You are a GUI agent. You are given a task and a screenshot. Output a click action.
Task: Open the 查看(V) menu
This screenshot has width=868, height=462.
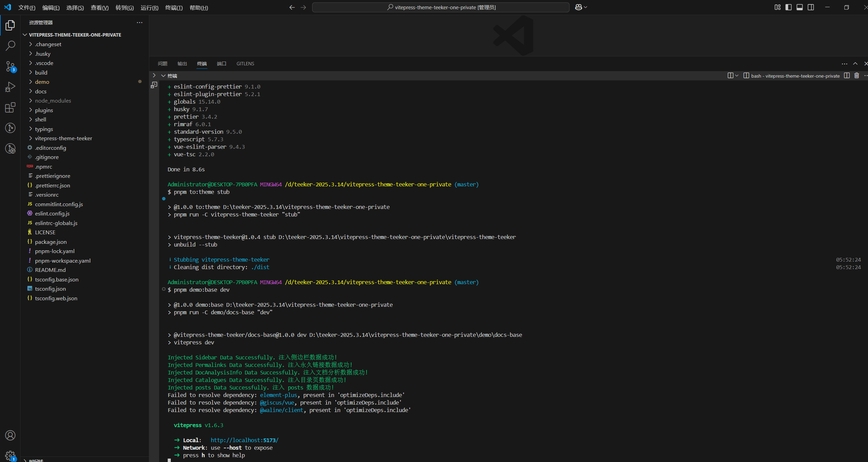pyautogui.click(x=100, y=8)
